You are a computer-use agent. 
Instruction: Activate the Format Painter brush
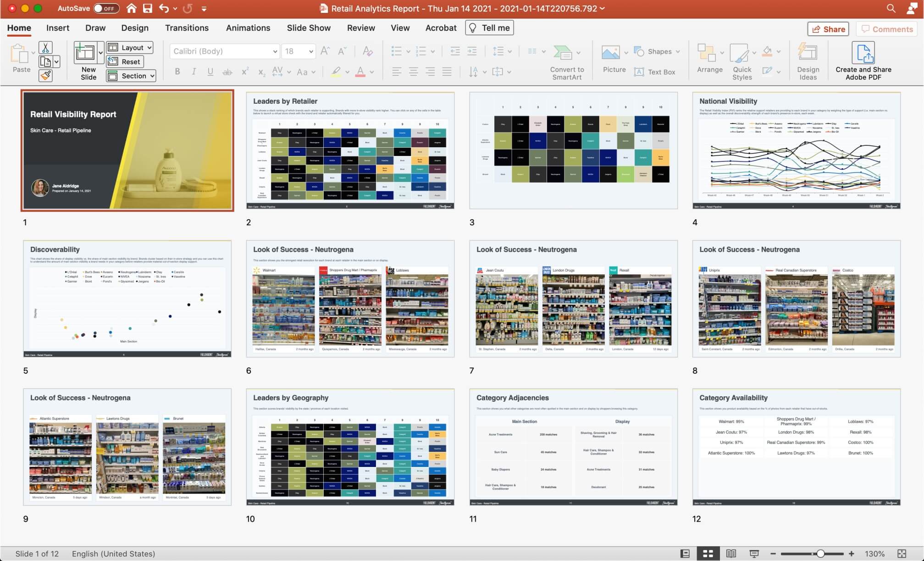pos(45,76)
